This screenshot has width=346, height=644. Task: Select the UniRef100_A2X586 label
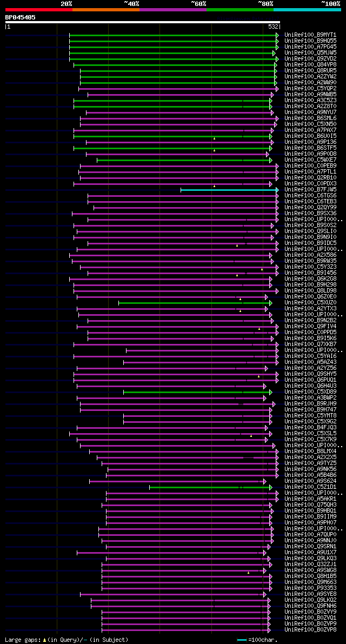[x=310, y=255]
